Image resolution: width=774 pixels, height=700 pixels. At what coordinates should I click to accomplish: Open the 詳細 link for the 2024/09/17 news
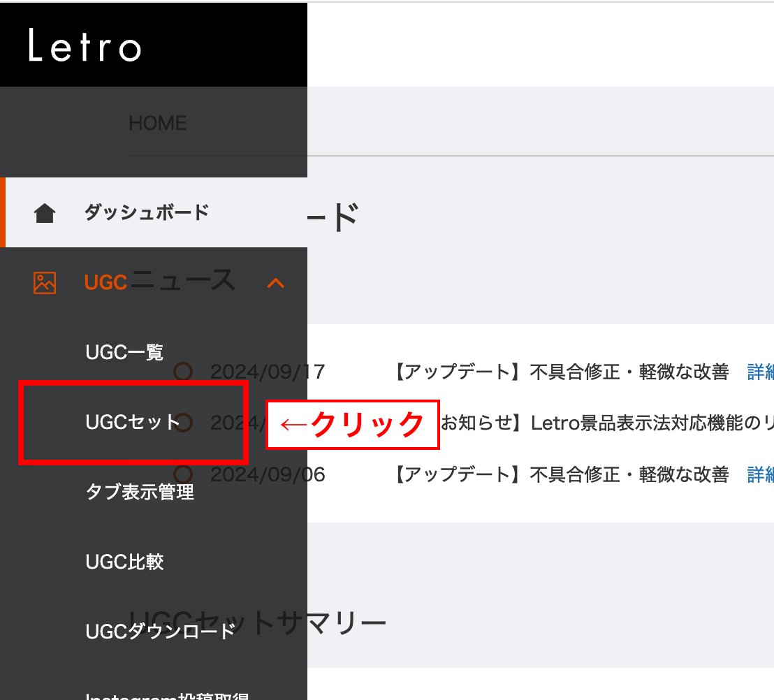coord(761,372)
